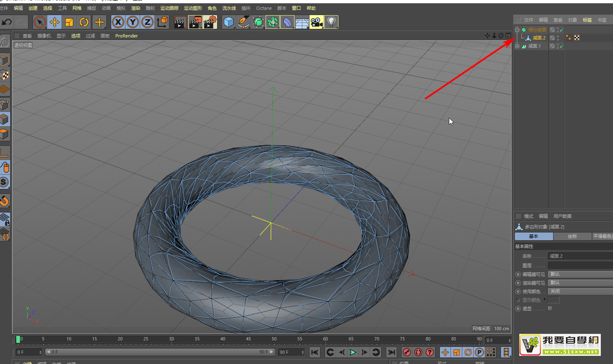Add a light object with the bulb icon
613x364 pixels.
coord(332,22)
